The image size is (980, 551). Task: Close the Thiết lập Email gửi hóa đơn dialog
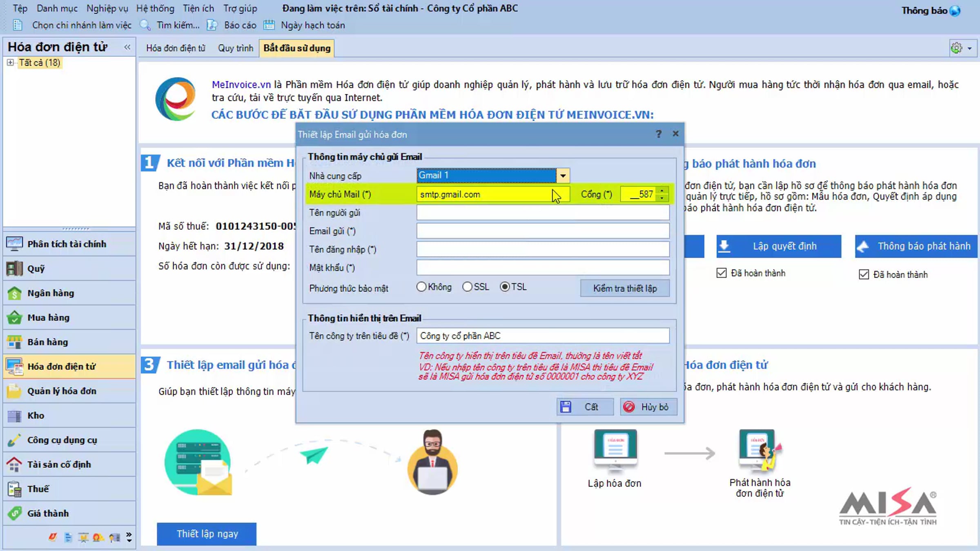[675, 134]
